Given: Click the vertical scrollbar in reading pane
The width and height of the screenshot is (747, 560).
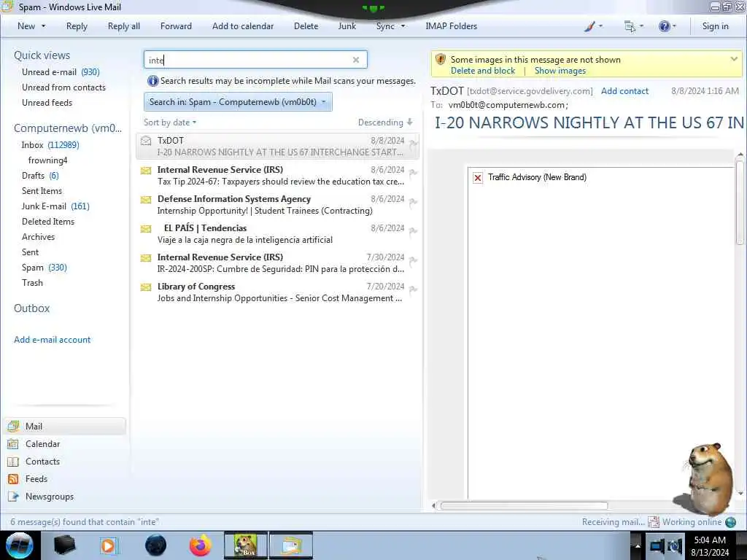Looking at the screenshot, I should tap(740, 203).
